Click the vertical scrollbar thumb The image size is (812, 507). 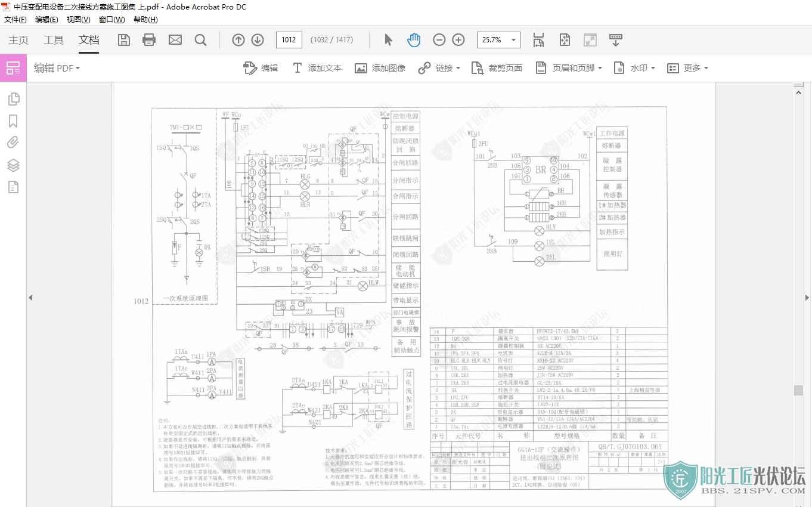coord(798,390)
